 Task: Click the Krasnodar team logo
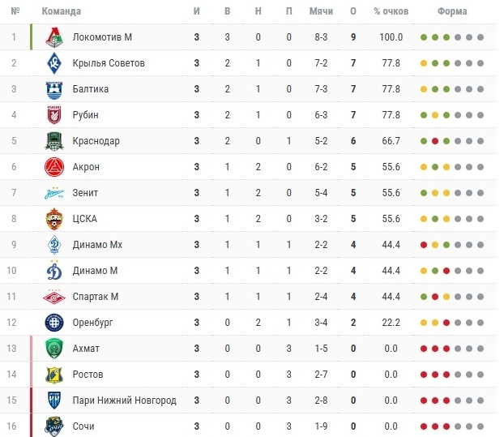[x=54, y=141]
